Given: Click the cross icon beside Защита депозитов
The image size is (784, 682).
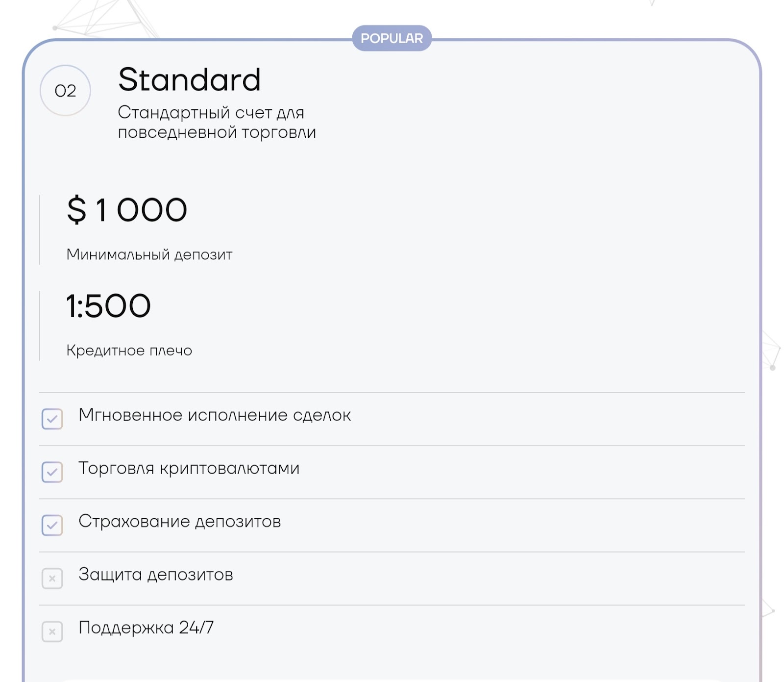Looking at the screenshot, I should 52,579.
